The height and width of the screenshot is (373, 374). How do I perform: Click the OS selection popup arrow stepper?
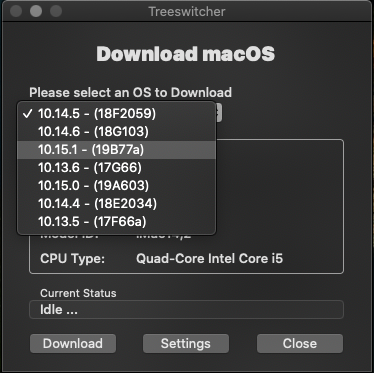219,113
